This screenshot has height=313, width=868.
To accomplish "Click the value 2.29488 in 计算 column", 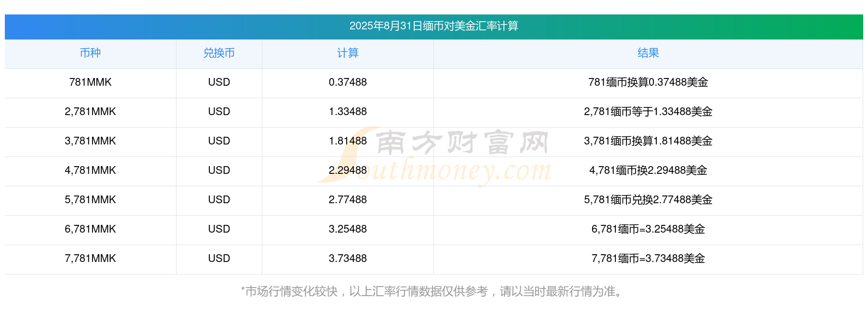I will [348, 170].
